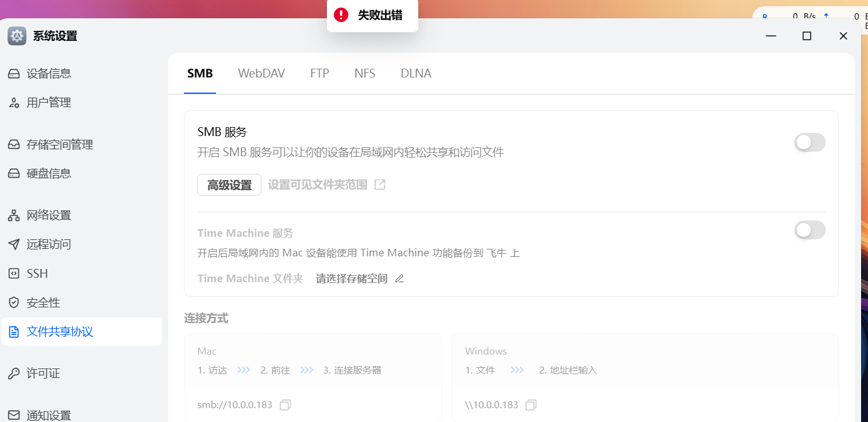The width and height of the screenshot is (868, 422).
Task: Open 设备信息 in the sidebar
Action: [81, 74]
